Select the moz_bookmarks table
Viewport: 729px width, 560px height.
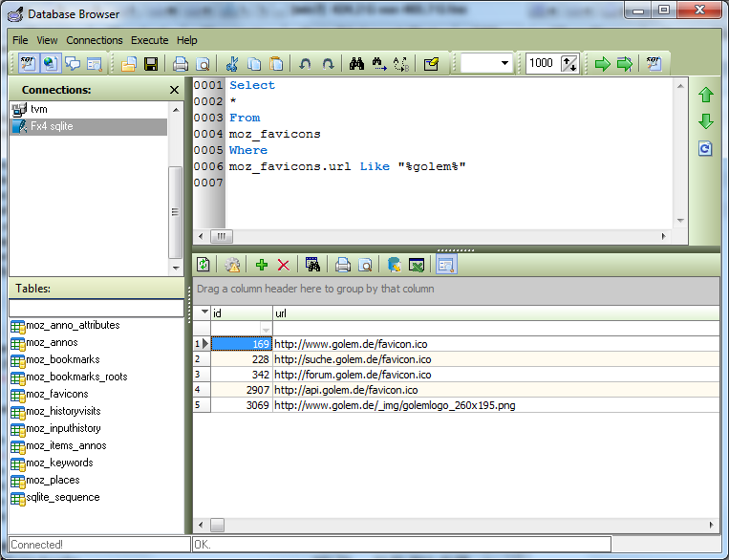(61, 359)
